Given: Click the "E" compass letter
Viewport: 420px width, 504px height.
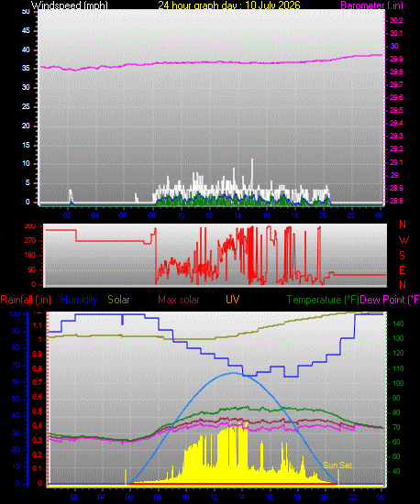Looking at the screenshot, I should tap(402, 270).
